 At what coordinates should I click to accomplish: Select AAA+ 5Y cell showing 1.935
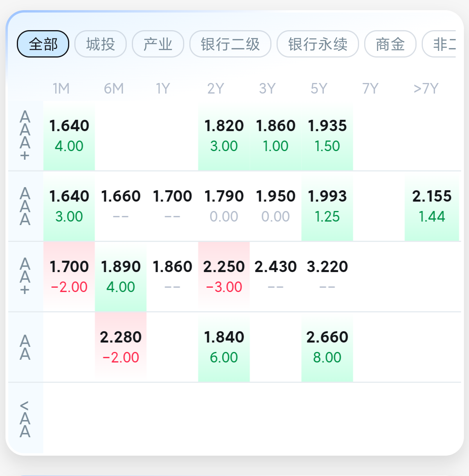coord(327,135)
